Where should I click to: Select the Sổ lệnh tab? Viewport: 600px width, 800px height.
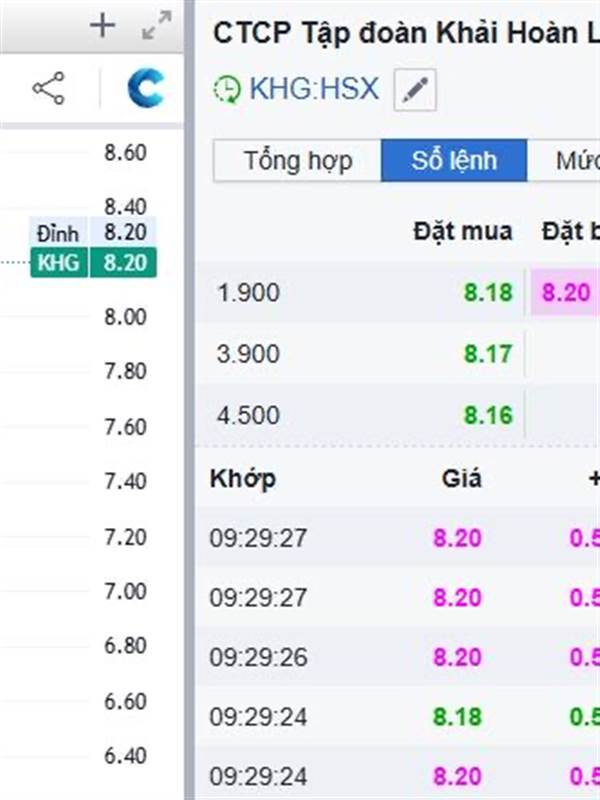point(454,161)
